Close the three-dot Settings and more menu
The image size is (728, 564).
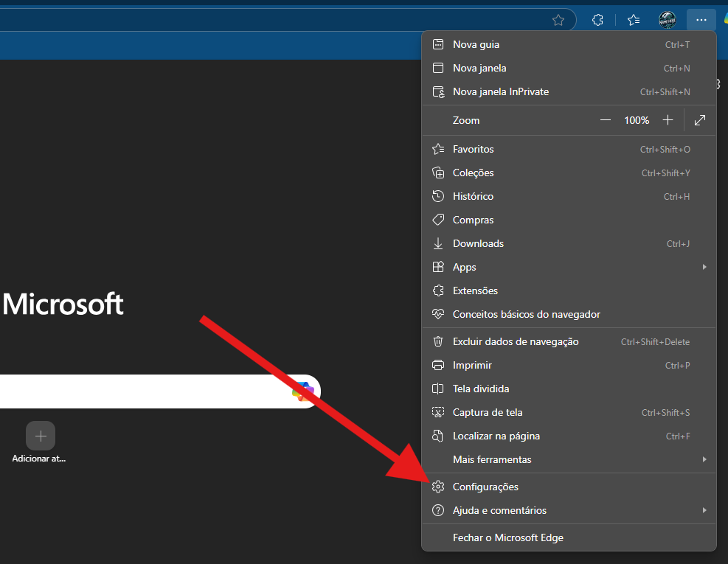coord(701,20)
